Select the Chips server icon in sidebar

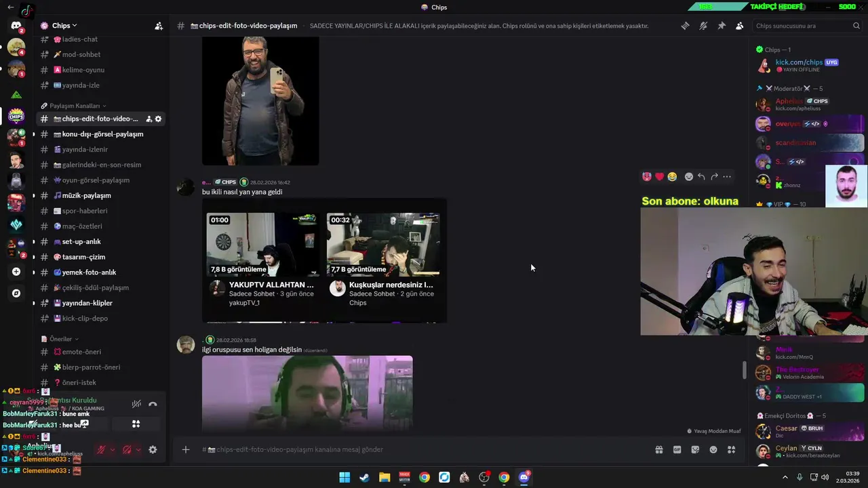[x=16, y=116]
